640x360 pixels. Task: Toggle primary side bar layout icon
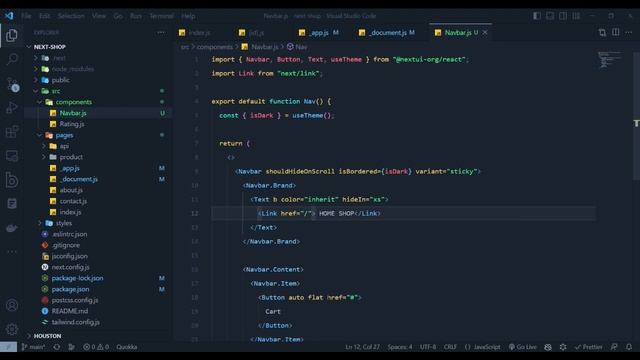click(537, 16)
